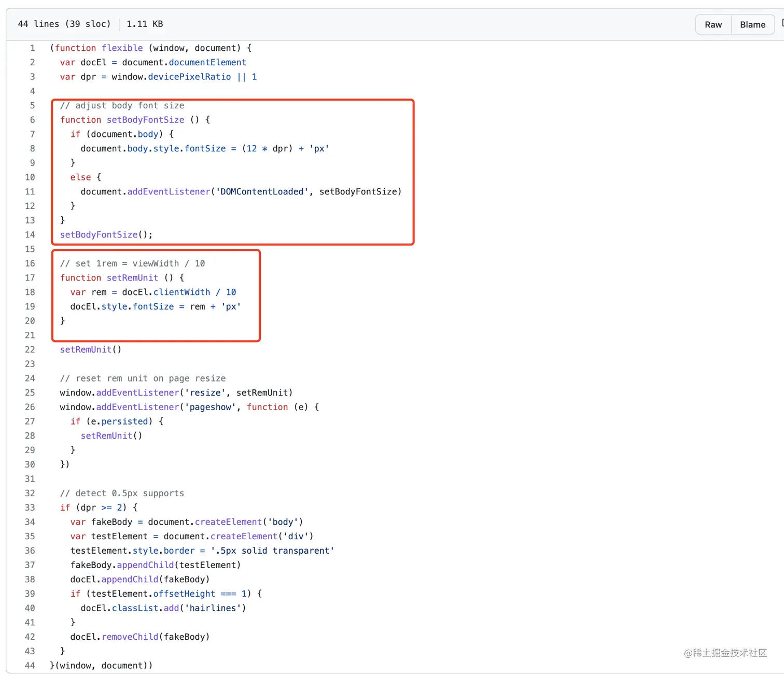Click the '44 lines (39 sloc)' file info
The image size is (784, 675).
point(64,24)
